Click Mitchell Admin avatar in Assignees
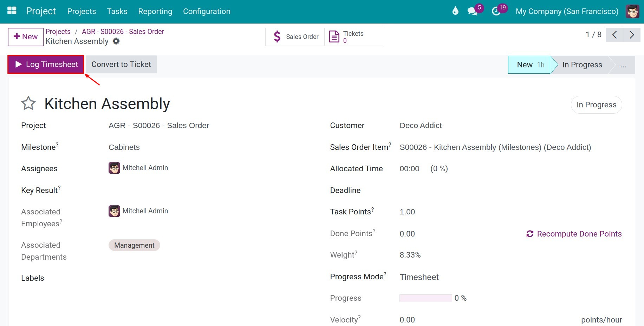Viewport: 644px width, 326px height. click(114, 168)
